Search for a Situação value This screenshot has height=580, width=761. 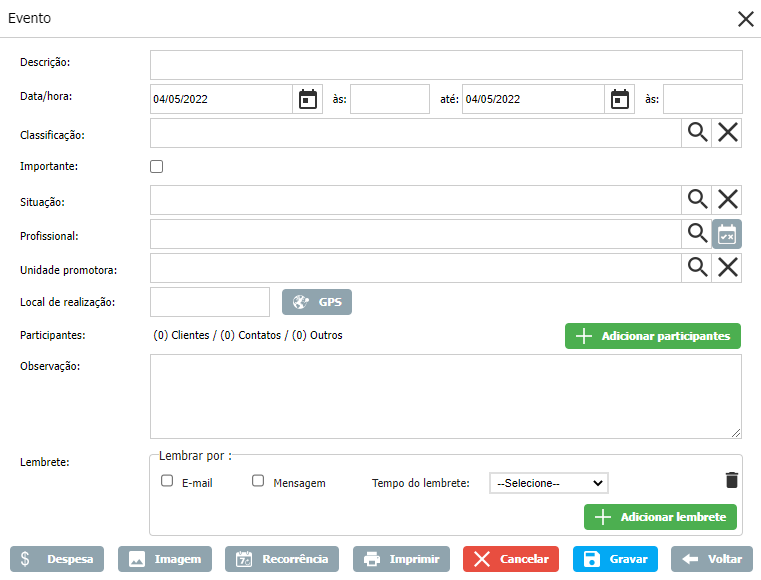pos(697,199)
